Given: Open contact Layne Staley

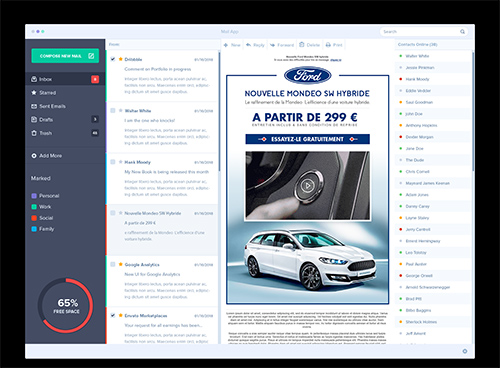Looking at the screenshot, I should [433, 218].
